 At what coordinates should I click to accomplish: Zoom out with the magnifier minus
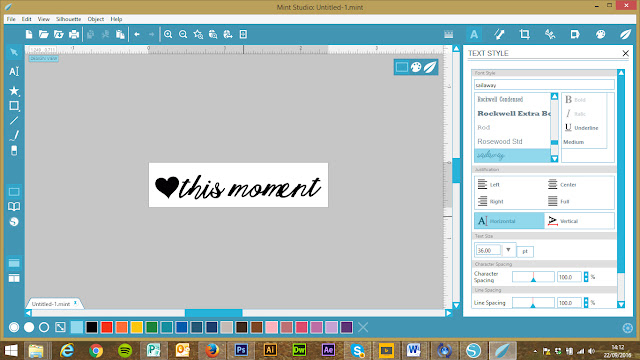point(183,35)
